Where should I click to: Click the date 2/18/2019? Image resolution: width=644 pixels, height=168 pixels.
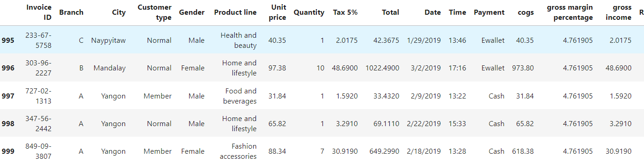coord(424,151)
